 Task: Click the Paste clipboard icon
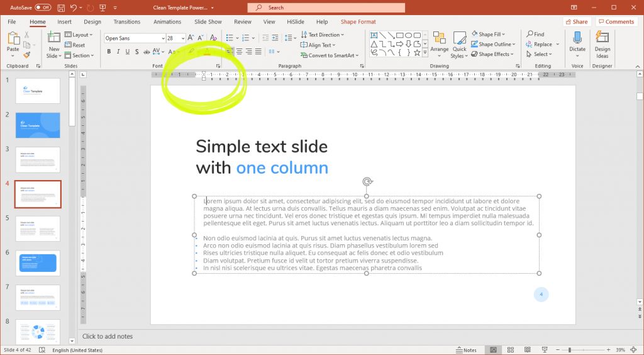pyautogui.click(x=13, y=38)
